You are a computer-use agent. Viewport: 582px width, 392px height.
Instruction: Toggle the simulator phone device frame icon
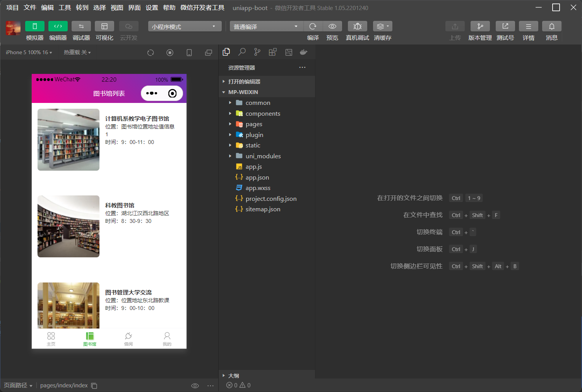pyautogui.click(x=189, y=53)
